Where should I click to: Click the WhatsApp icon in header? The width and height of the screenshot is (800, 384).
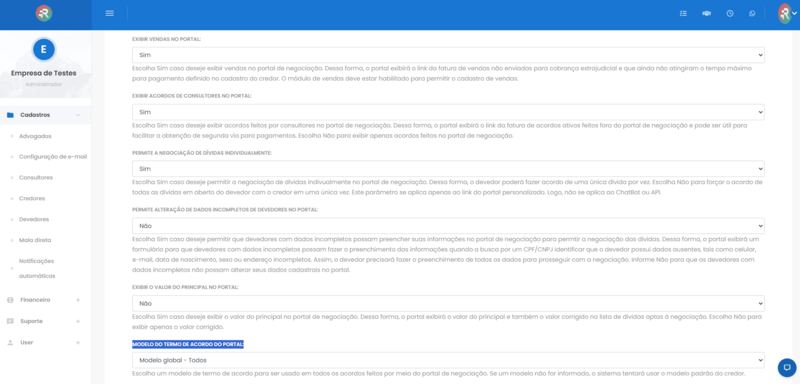(x=752, y=14)
